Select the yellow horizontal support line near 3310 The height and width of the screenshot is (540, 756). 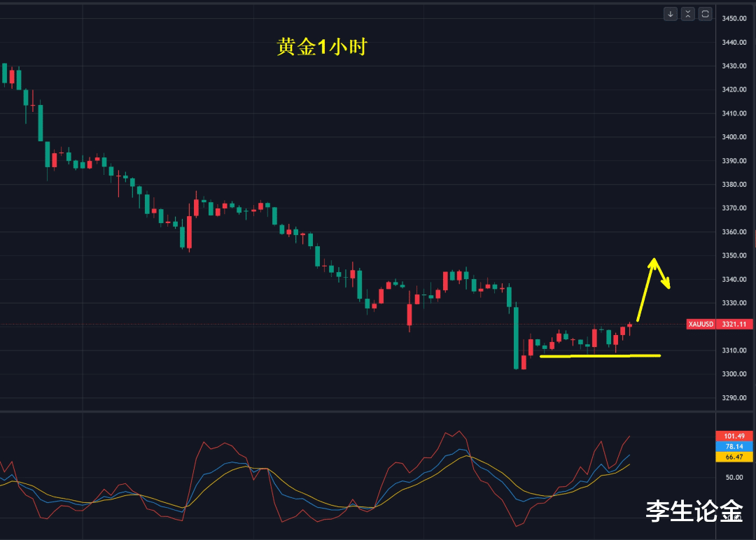tap(601, 356)
